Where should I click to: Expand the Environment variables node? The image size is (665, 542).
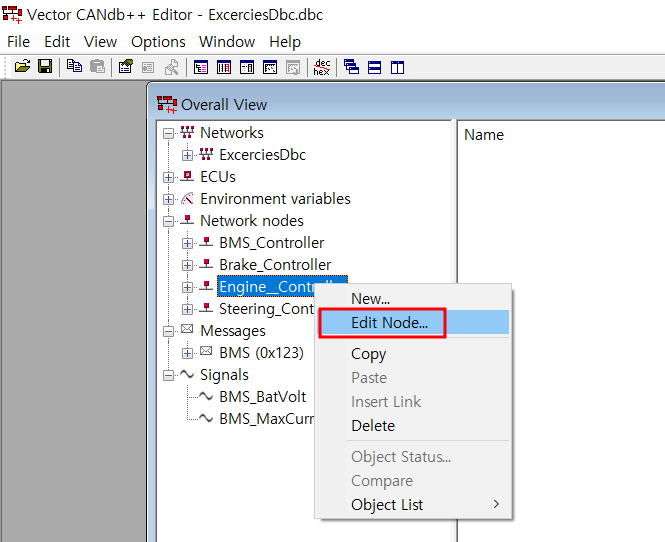[168, 199]
